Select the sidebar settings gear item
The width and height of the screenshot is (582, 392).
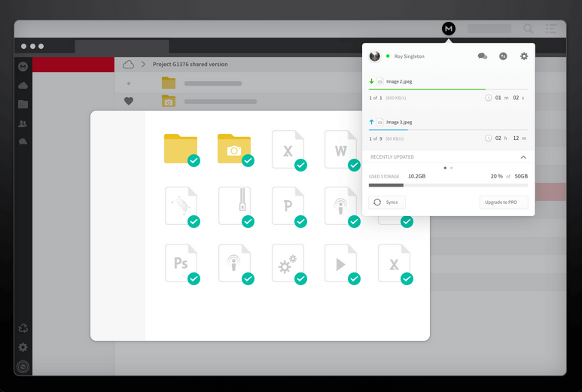(23, 347)
